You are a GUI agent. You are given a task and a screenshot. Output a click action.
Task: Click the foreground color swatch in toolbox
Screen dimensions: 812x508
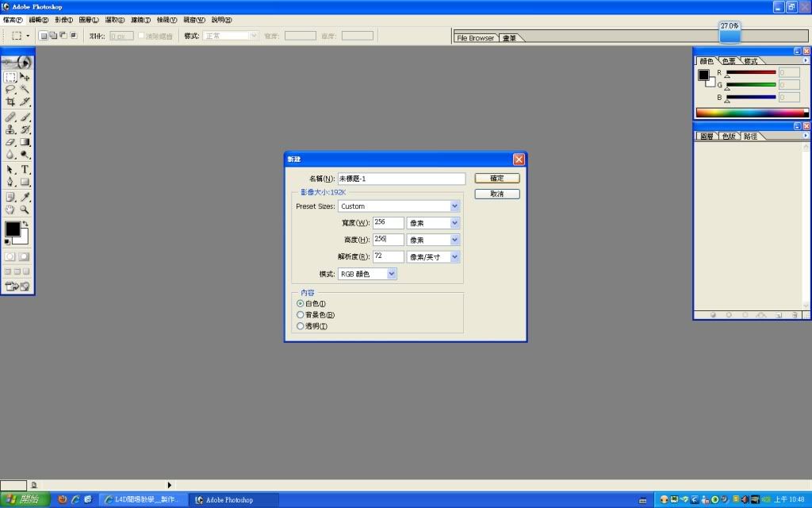click(13, 229)
